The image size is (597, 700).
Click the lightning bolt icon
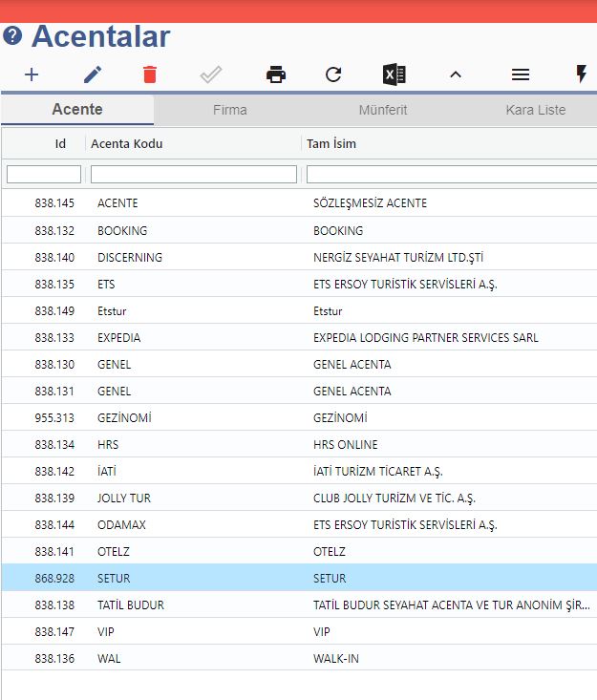(x=581, y=74)
